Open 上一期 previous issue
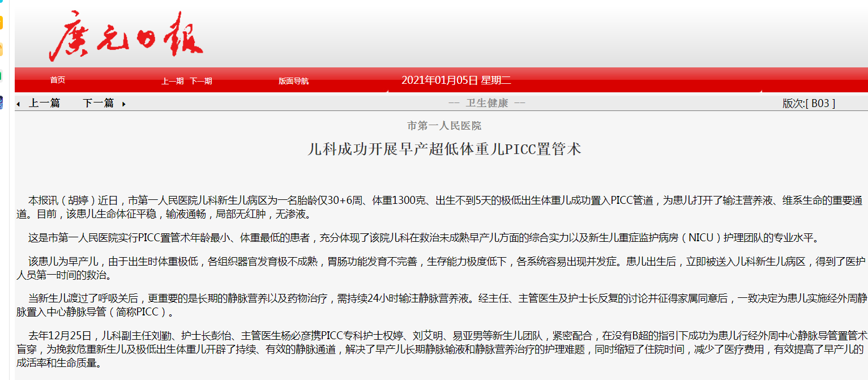 172,81
